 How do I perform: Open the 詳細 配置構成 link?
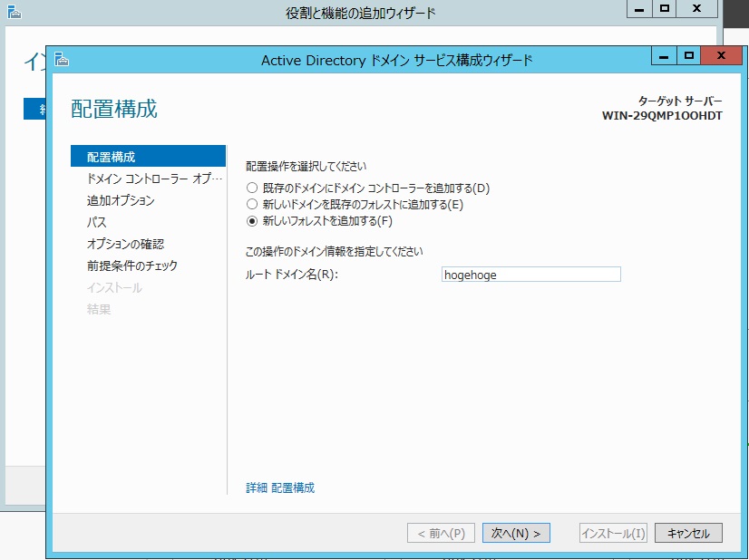coord(280,488)
